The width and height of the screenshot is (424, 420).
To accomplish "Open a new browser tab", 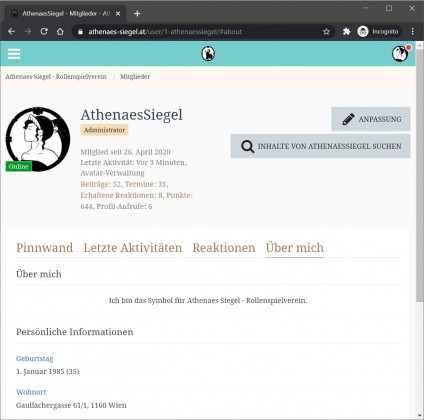I will [x=137, y=14].
